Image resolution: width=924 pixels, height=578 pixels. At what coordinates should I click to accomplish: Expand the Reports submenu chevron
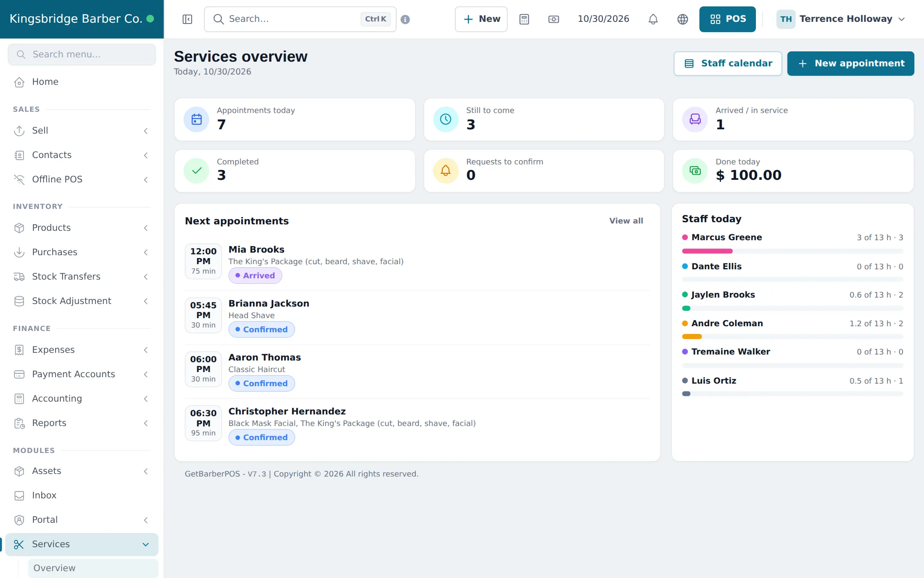146,423
